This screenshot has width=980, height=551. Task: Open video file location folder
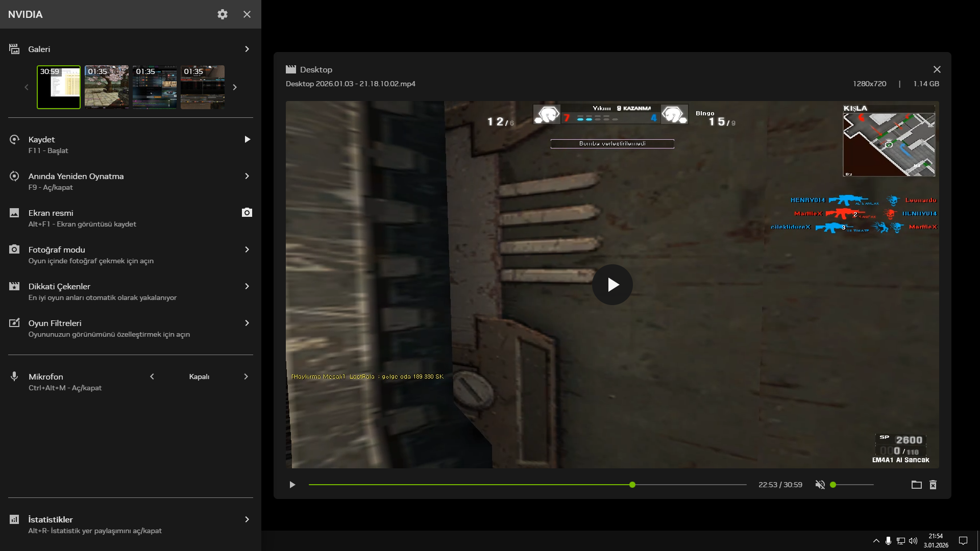(917, 485)
